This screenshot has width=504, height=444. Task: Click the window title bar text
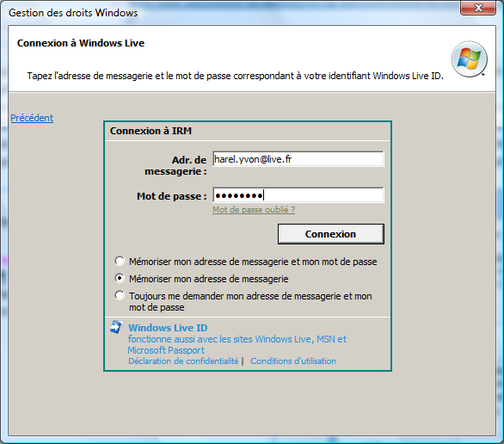click(73, 13)
